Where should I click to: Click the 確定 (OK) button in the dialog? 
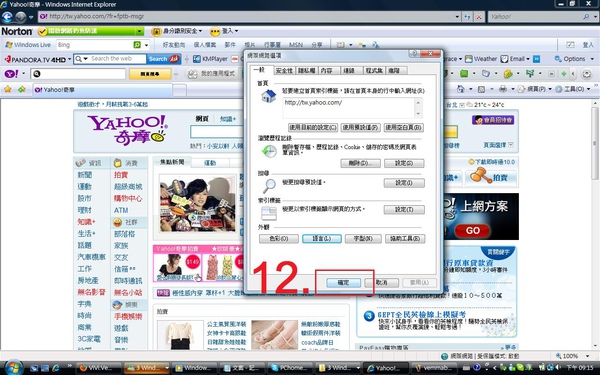click(343, 283)
